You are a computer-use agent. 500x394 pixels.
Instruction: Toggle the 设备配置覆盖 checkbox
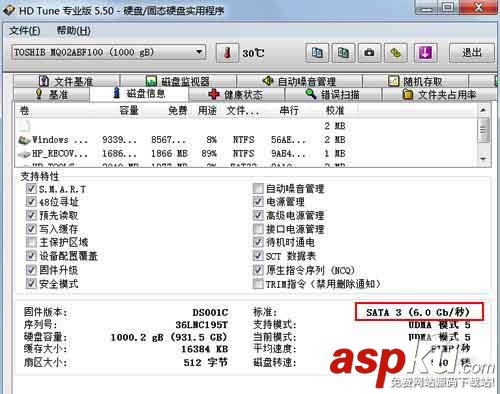pos(31,256)
